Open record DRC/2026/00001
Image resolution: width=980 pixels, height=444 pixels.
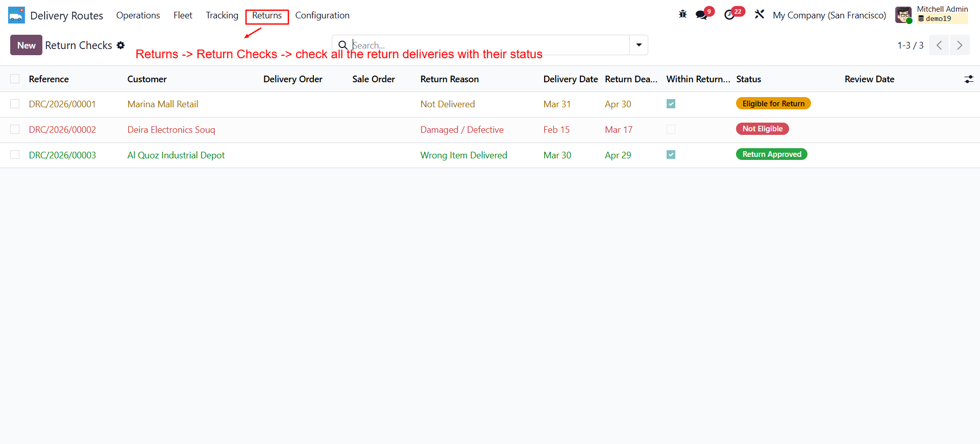[x=62, y=104]
